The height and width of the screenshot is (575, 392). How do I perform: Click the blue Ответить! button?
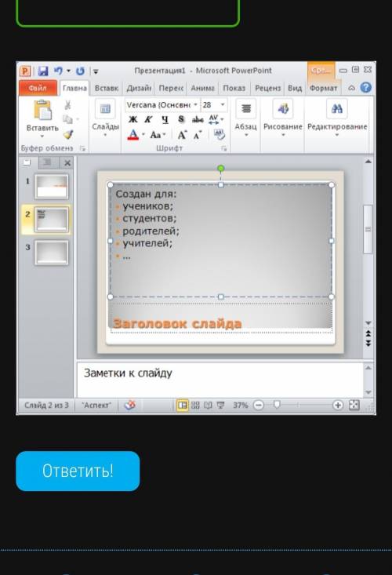point(78,471)
